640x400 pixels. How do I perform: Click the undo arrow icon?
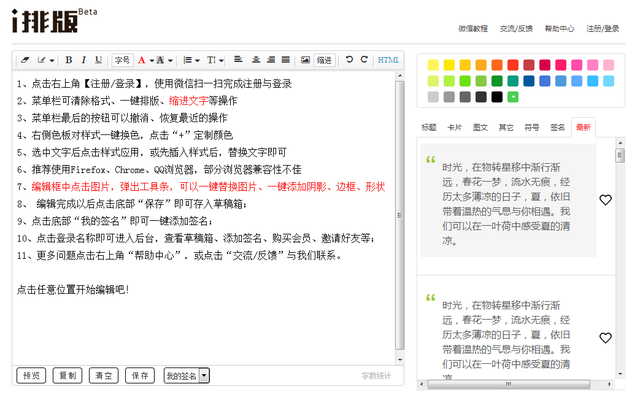pyautogui.click(x=349, y=61)
